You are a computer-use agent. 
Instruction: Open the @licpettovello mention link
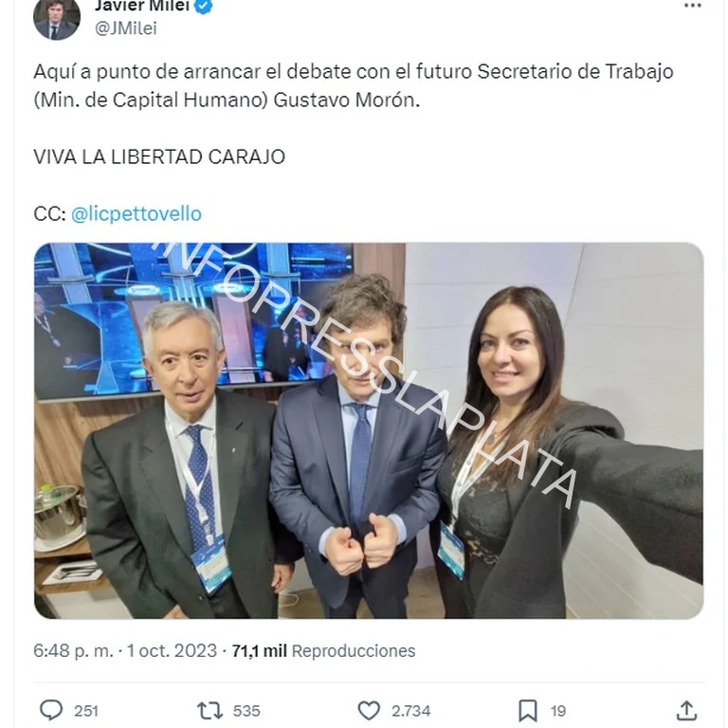pyautogui.click(x=136, y=214)
